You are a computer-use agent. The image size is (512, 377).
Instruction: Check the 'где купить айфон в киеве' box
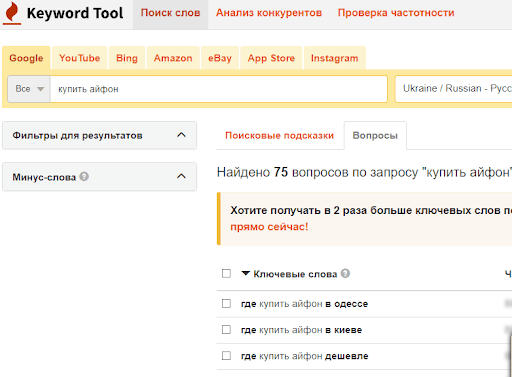(x=226, y=329)
